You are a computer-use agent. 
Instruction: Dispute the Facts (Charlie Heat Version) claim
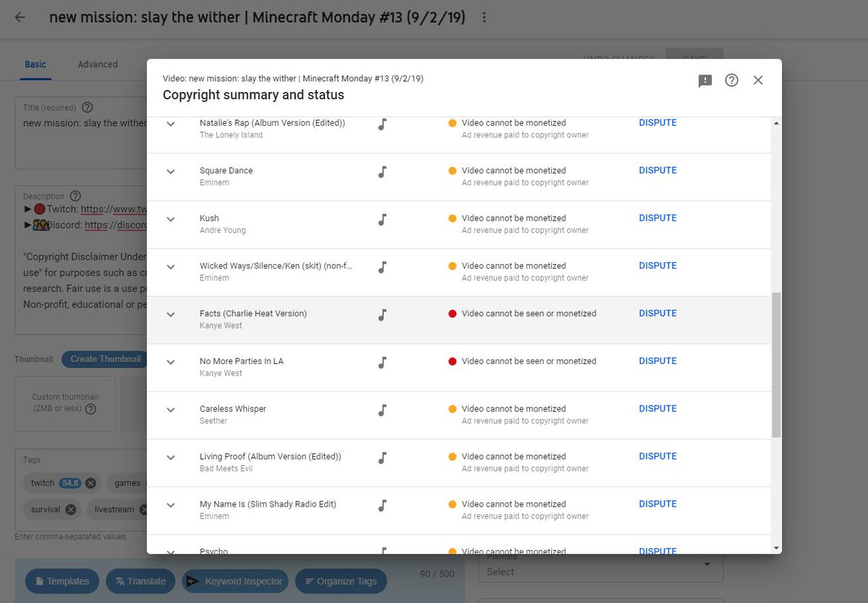tap(658, 313)
